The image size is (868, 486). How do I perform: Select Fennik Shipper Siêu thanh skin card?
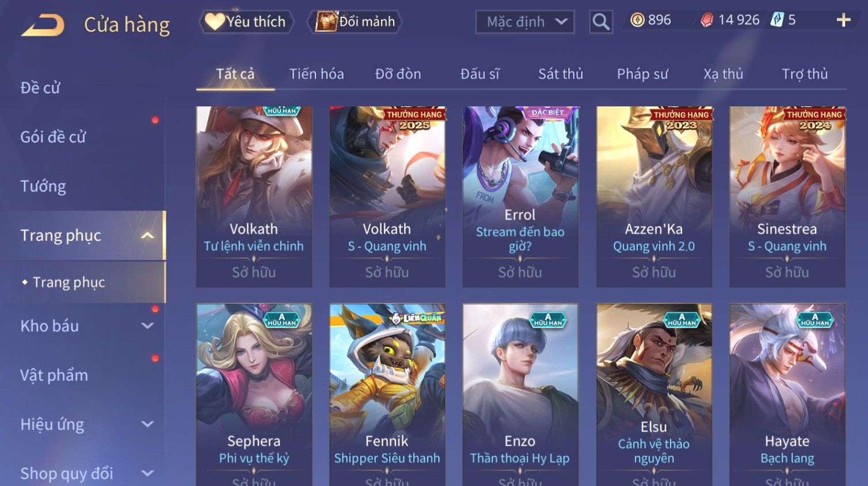click(x=387, y=395)
